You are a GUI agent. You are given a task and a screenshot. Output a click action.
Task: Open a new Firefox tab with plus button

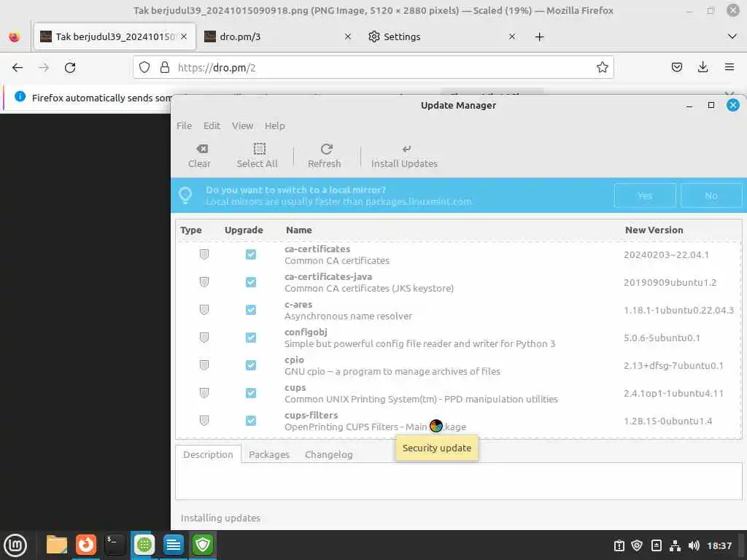(x=539, y=36)
